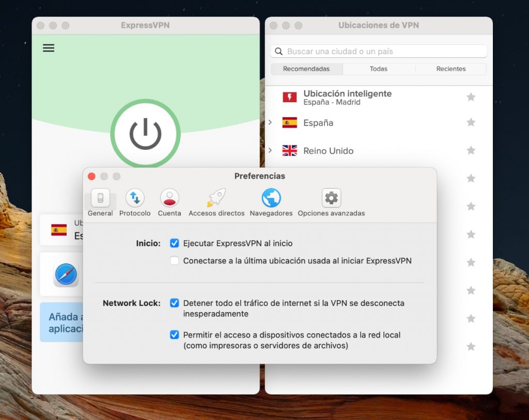This screenshot has height=420, width=529.
Task: Open the General preferences pane
Action: click(x=100, y=203)
